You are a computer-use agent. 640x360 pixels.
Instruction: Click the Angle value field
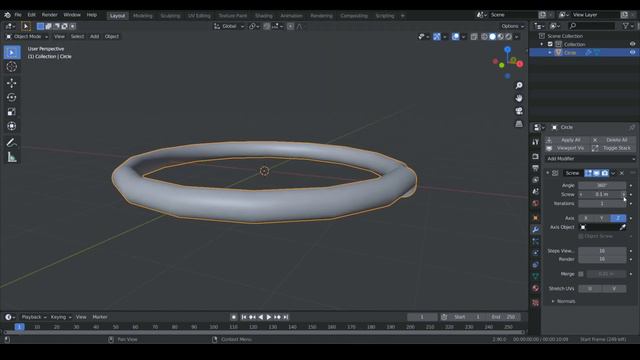pos(602,185)
